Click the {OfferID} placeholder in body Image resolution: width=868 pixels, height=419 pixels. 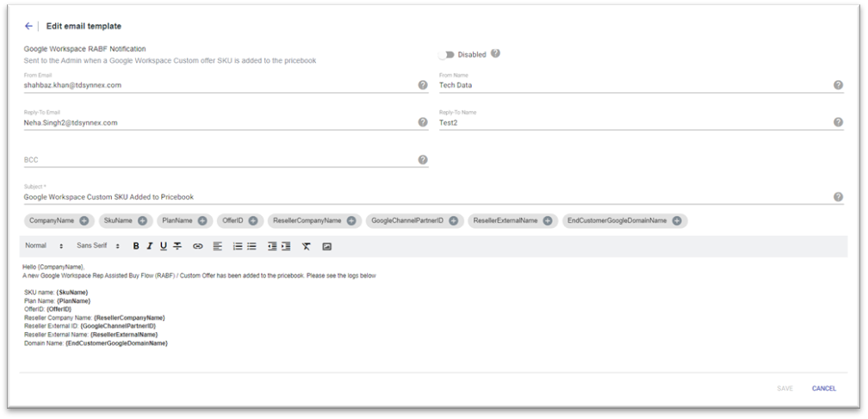pyautogui.click(x=59, y=310)
